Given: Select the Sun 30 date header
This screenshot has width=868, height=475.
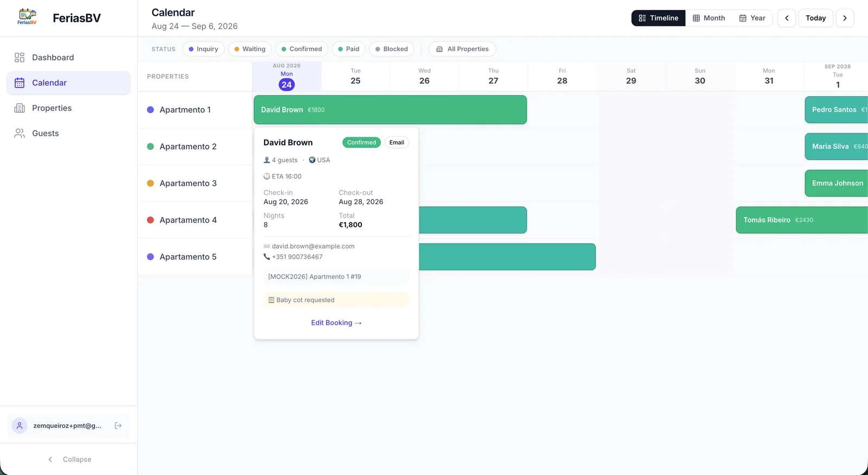Looking at the screenshot, I should pyautogui.click(x=700, y=77).
